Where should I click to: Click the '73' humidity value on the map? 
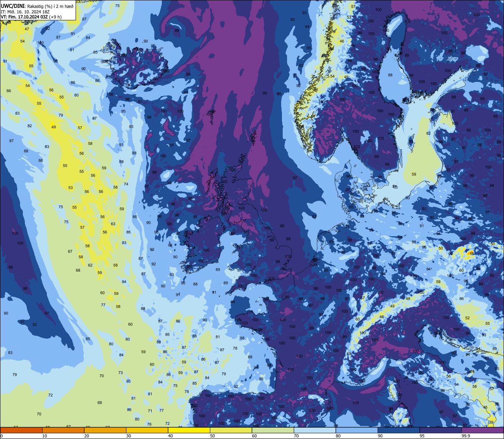(x=120, y=372)
